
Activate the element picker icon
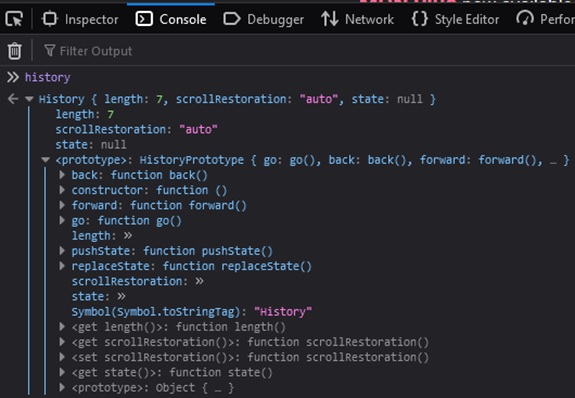pyautogui.click(x=14, y=19)
